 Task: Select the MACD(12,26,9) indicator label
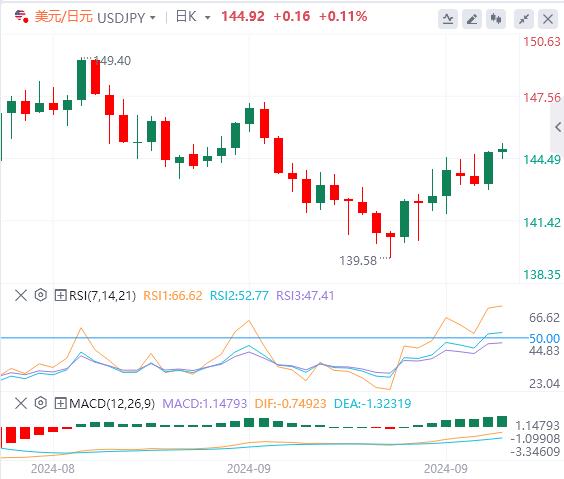click(x=112, y=403)
